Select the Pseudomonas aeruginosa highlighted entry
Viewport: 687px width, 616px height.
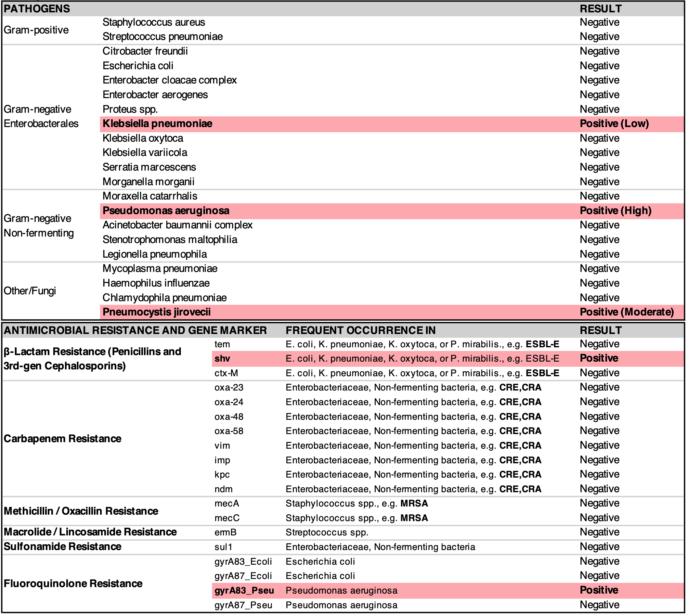[x=166, y=211]
